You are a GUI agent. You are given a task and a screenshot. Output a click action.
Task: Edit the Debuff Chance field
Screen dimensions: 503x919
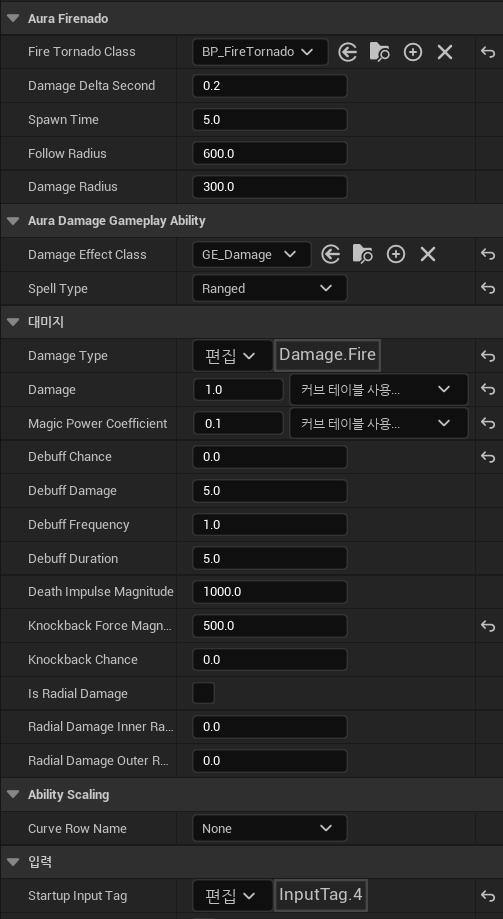click(270, 457)
